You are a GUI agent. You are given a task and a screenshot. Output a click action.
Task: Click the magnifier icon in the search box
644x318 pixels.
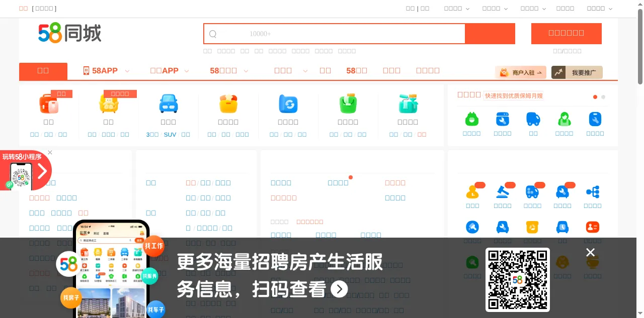[213, 34]
